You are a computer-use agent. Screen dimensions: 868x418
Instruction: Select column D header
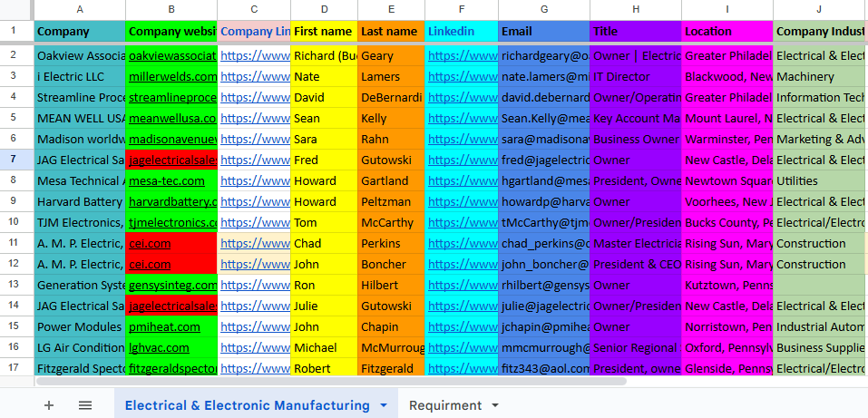tap(324, 10)
